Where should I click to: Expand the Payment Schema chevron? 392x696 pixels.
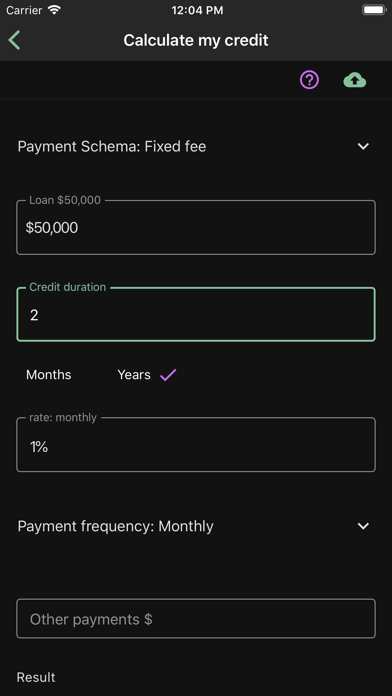(x=363, y=146)
